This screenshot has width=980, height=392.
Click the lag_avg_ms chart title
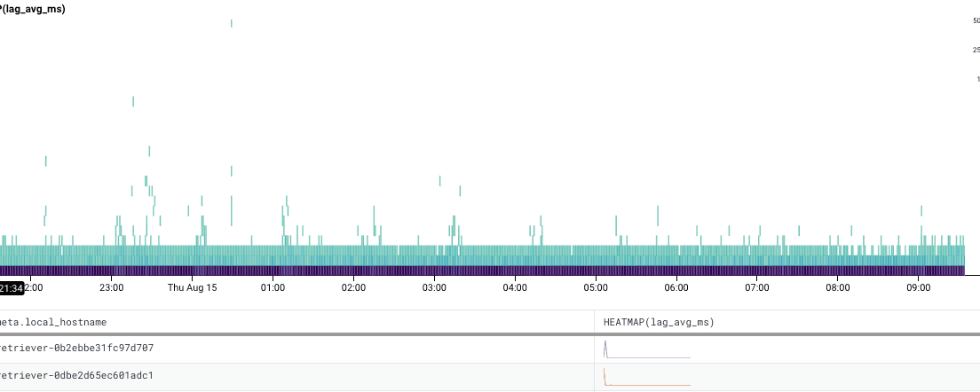tap(32, 9)
